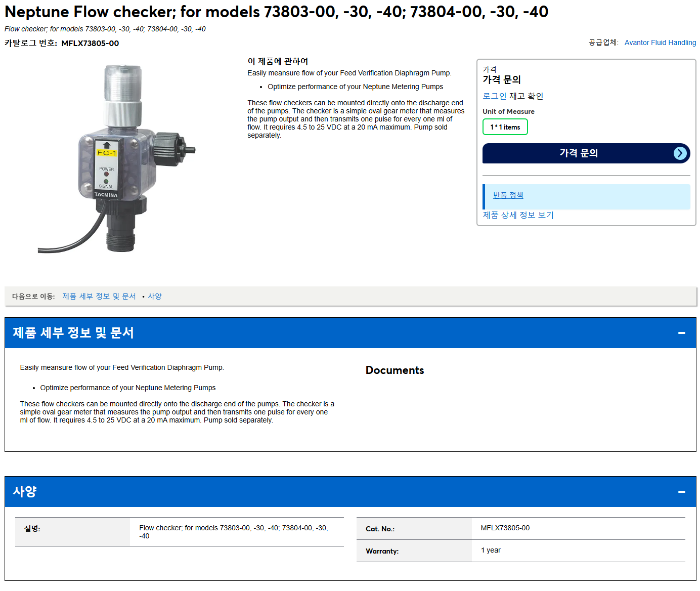Click the Cat. No. value MFLX73805-00 in table
This screenshot has width=700, height=591.
(x=505, y=528)
